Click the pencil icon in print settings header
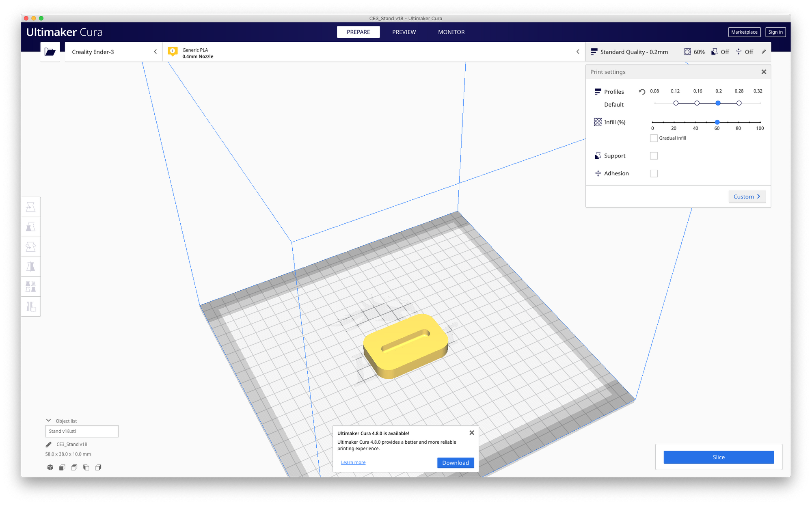The height and width of the screenshot is (505, 812). [x=764, y=52]
